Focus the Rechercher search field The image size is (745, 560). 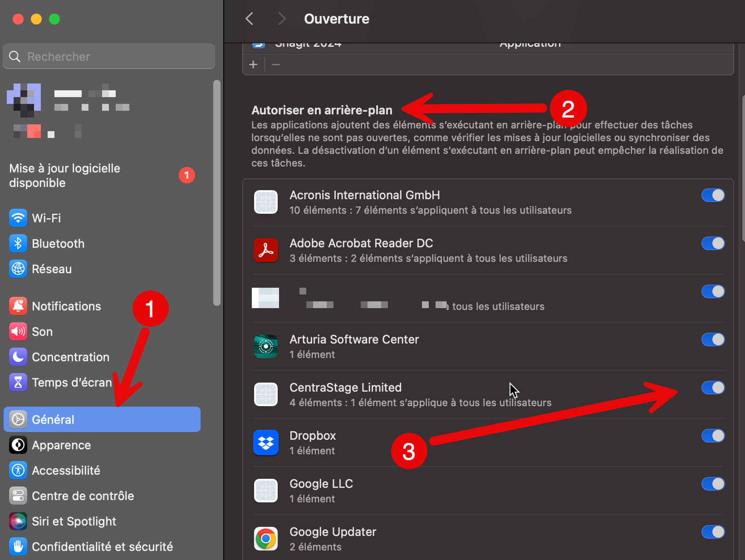click(x=109, y=57)
